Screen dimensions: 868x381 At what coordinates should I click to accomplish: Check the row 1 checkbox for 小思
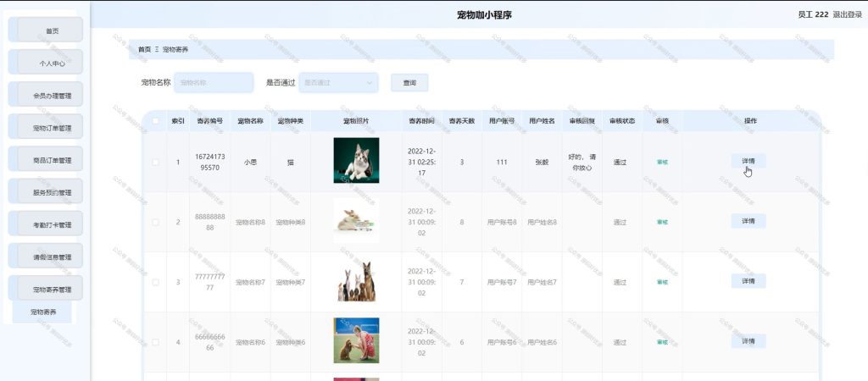pos(155,162)
